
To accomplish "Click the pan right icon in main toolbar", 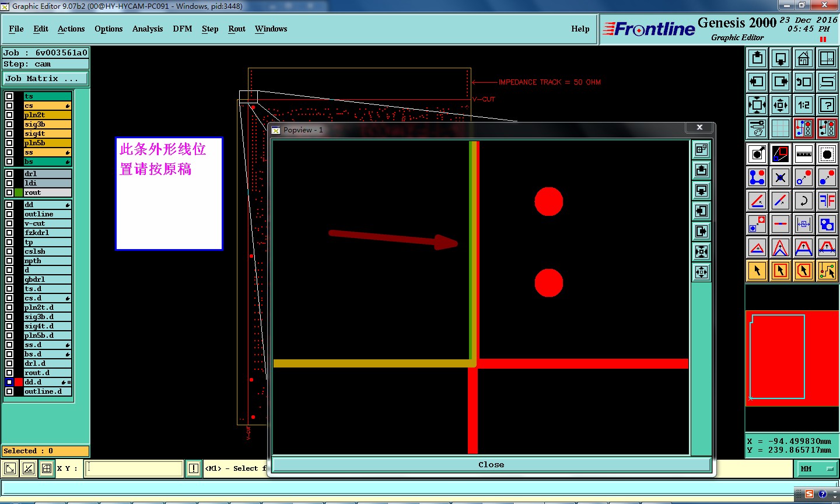I will click(780, 82).
